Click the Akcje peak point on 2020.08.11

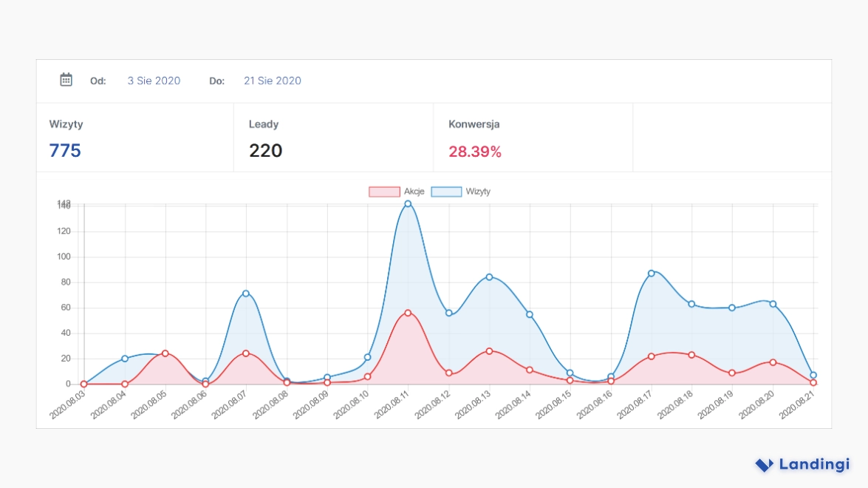[x=408, y=313]
